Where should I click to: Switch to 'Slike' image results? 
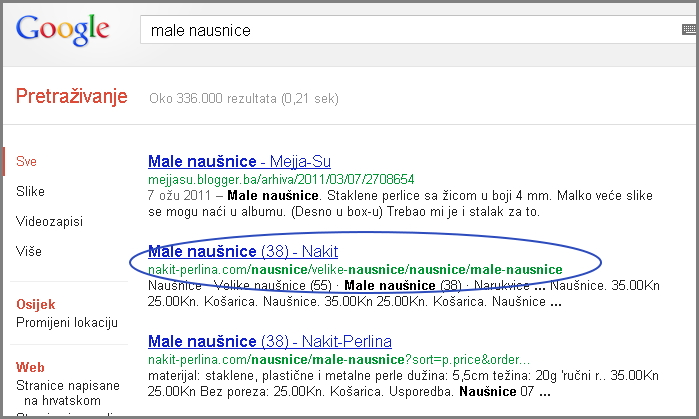pyautogui.click(x=30, y=191)
